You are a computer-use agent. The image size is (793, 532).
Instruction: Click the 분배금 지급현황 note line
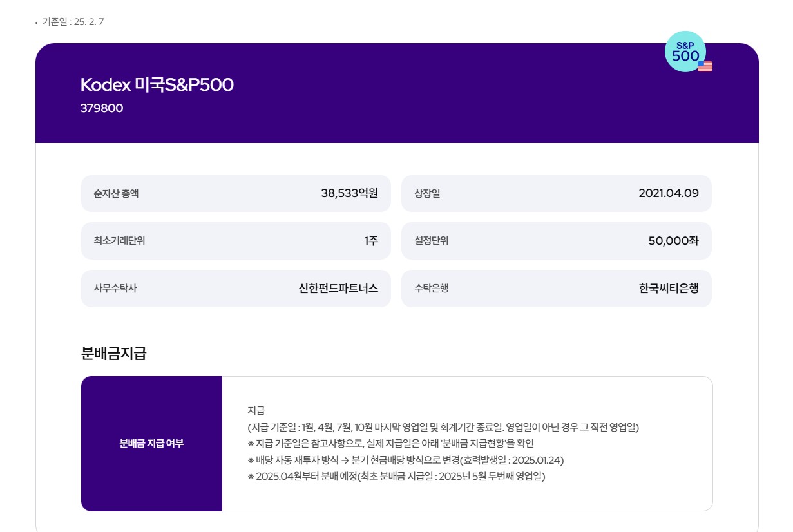(x=391, y=444)
